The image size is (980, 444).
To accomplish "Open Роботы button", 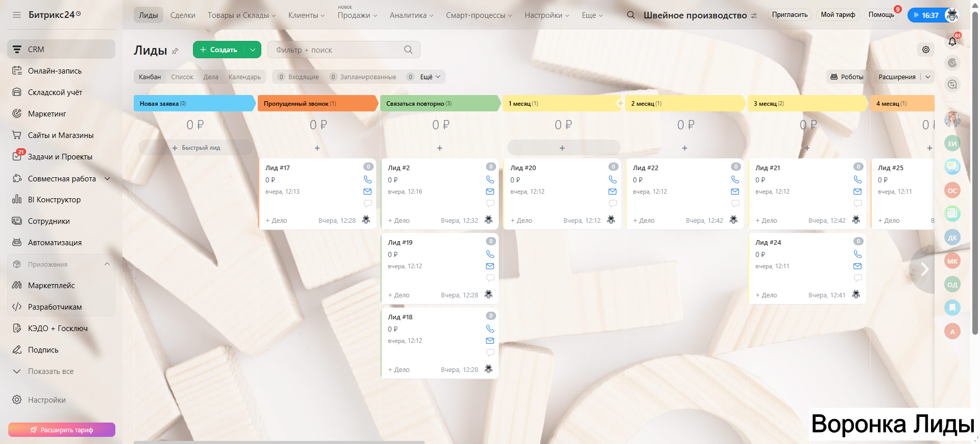I will coord(847,77).
